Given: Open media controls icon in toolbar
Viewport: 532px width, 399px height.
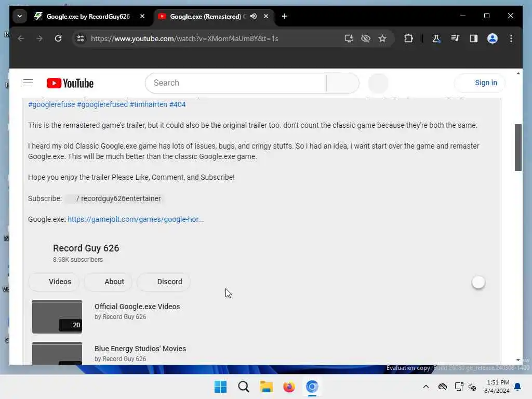Looking at the screenshot, I should tap(455, 38).
